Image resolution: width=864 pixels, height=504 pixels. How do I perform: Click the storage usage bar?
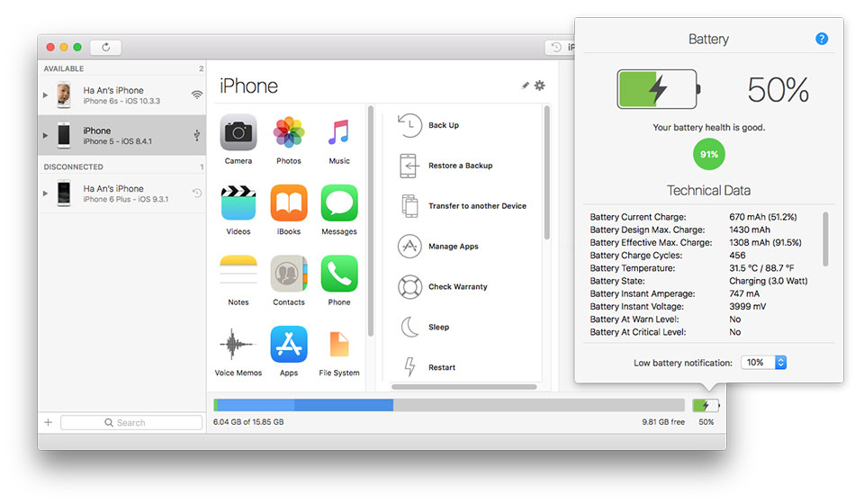pos(449,405)
